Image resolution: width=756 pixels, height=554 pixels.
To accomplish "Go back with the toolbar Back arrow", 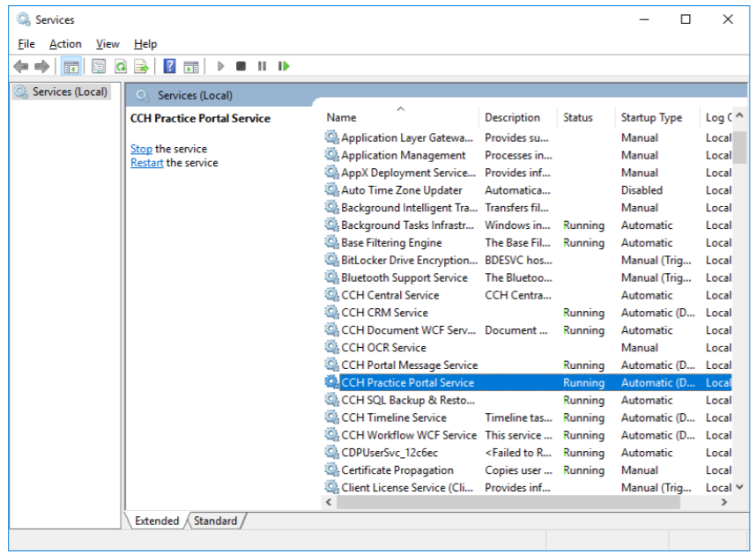I will (21, 66).
